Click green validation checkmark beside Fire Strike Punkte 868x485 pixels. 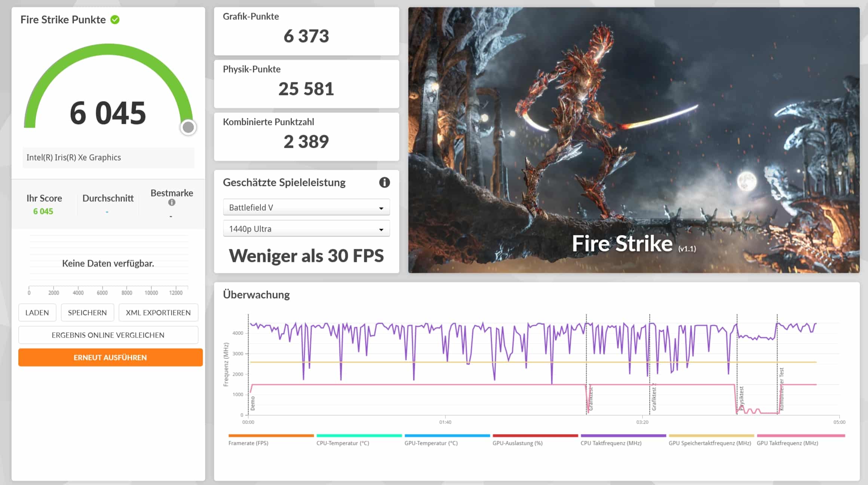tap(115, 20)
